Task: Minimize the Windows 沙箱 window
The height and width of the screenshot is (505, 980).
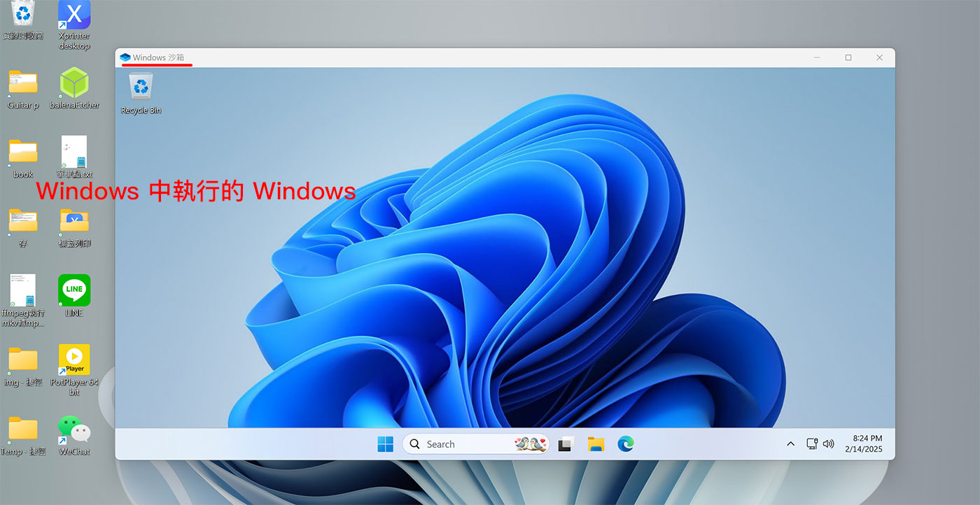Action: point(817,57)
